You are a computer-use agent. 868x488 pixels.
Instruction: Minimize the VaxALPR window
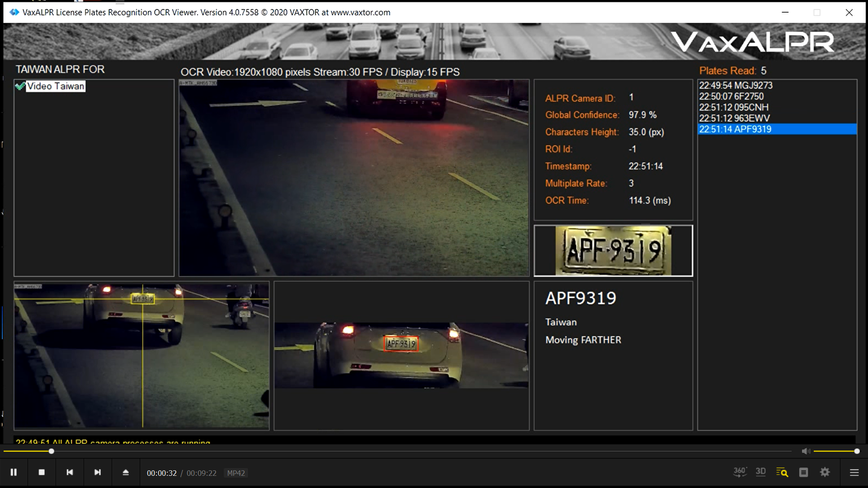785,12
